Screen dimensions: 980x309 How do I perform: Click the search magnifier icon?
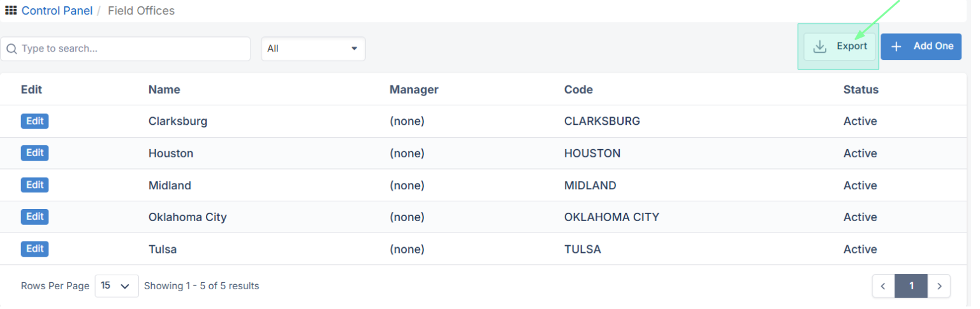click(x=11, y=49)
